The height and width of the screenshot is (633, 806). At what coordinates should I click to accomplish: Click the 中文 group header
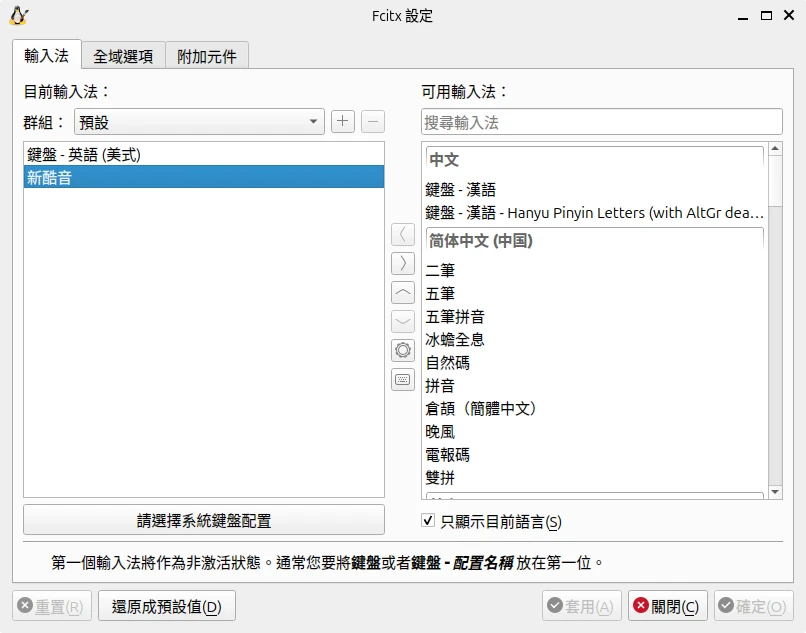pos(595,159)
